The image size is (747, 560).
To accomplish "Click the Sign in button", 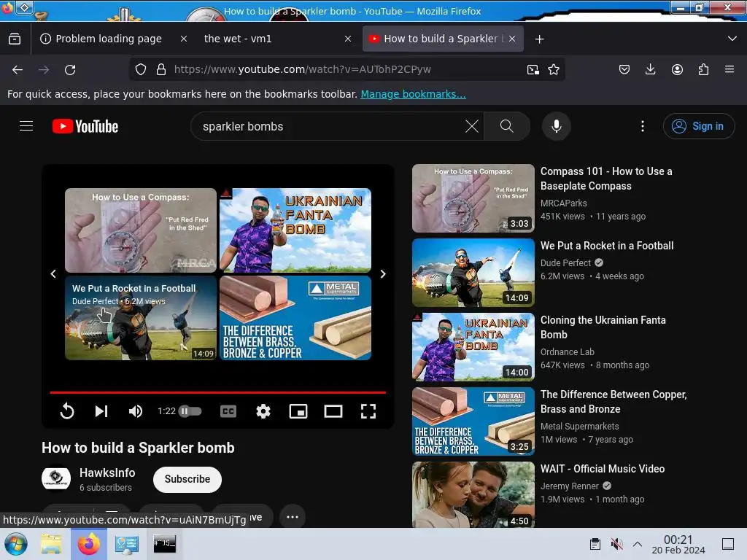I will pos(699,126).
